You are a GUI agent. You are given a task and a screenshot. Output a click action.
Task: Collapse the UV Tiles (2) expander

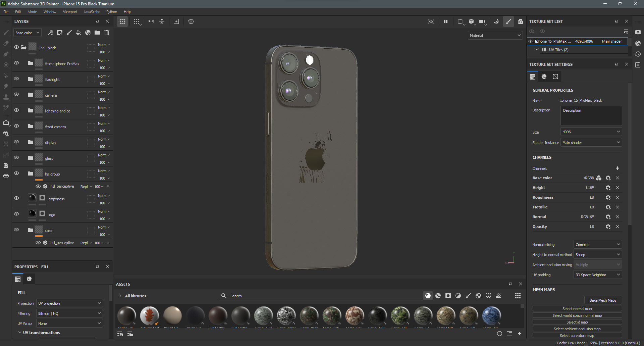[x=537, y=49]
